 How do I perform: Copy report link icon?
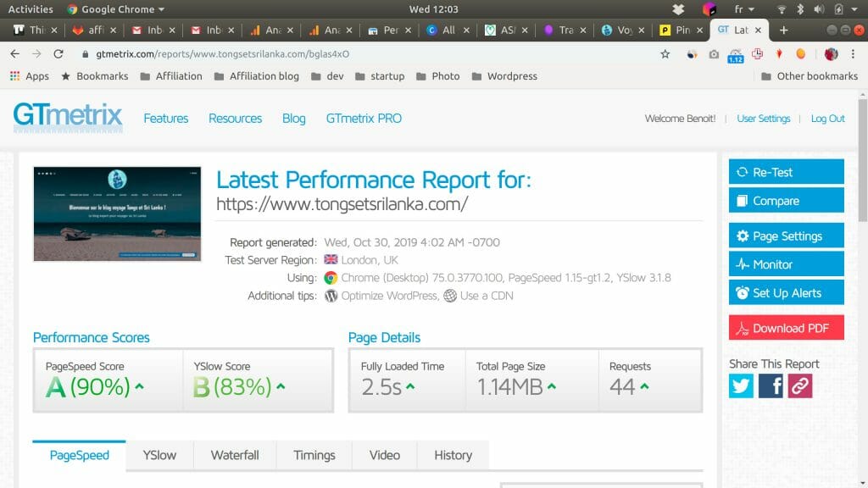[800, 386]
